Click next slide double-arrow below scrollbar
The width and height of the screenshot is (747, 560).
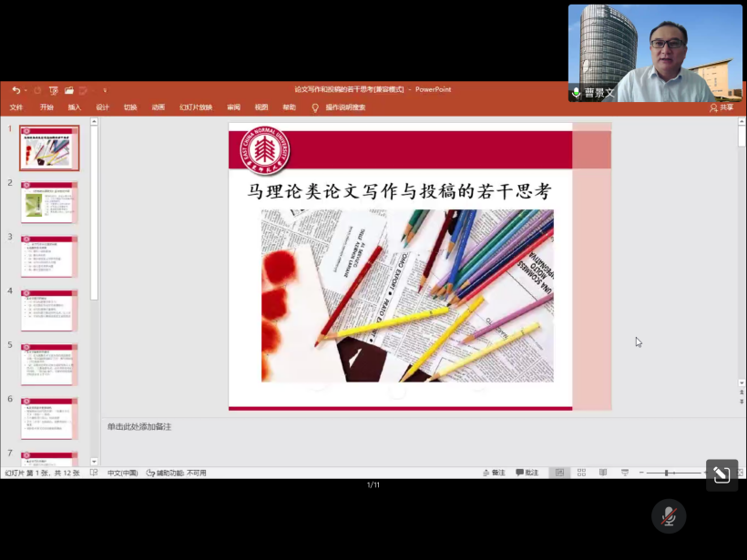pyautogui.click(x=742, y=400)
